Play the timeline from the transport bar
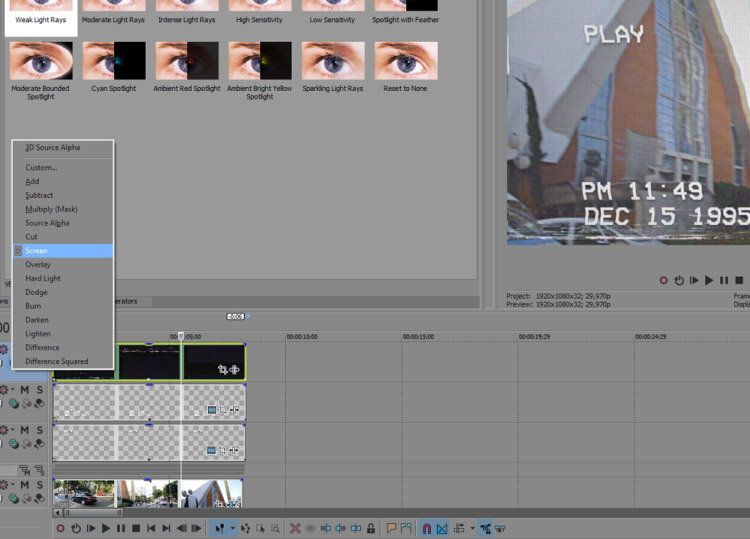This screenshot has height=539, width=750. [x=106, y=528]
